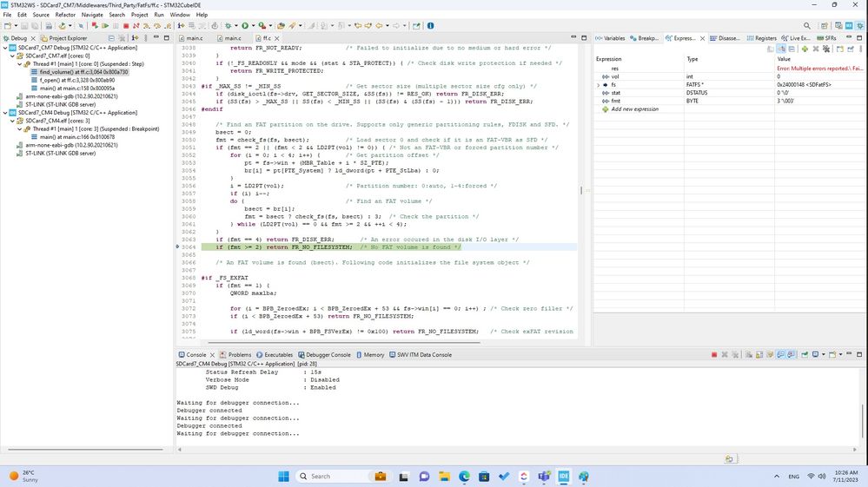The image size is (868, 487).
Task: Select the find_volume() stack frame
Action: [x=80, y=72]
